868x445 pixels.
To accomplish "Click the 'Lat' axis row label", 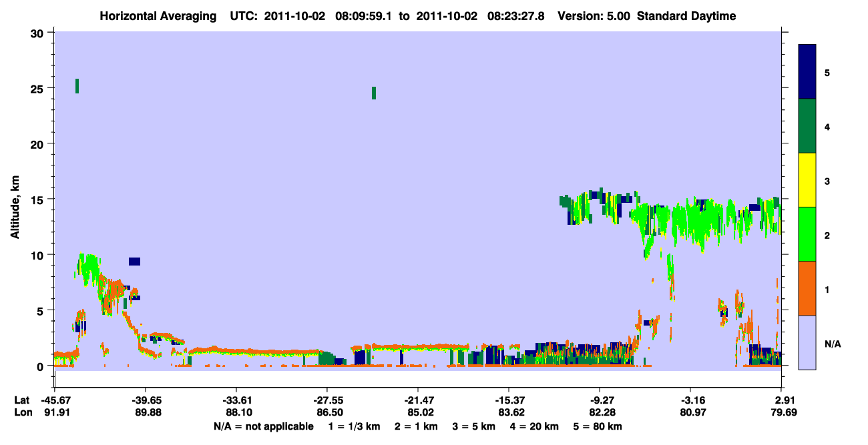I will (21, 400).
